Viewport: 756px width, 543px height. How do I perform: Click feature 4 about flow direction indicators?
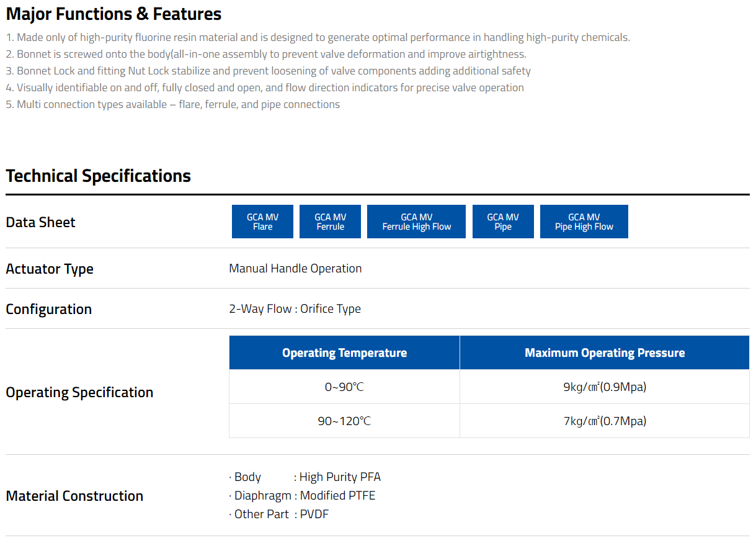tap(265, 88)
